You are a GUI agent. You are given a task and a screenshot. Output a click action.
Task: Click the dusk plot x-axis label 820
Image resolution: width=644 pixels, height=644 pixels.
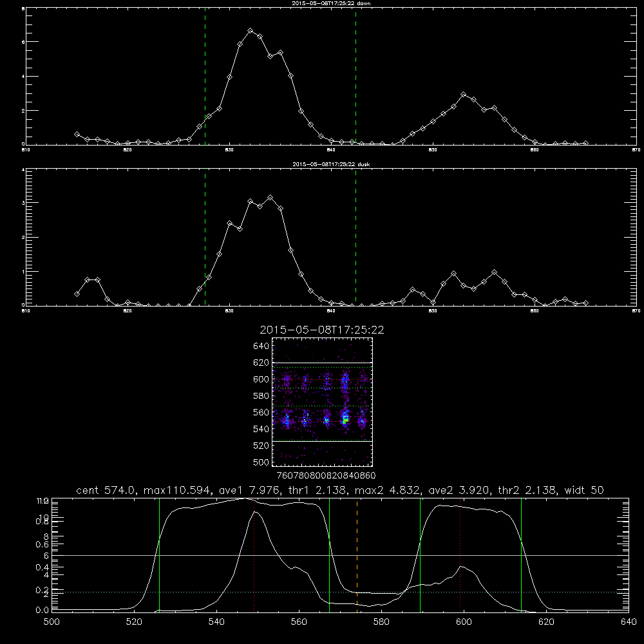(x=128, y=311)
